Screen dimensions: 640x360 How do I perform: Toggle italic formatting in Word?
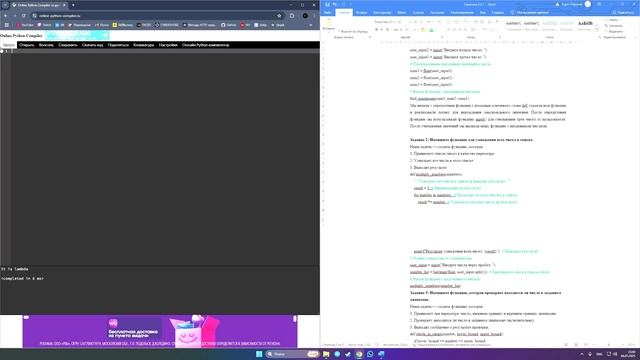[x=382, y=30]
